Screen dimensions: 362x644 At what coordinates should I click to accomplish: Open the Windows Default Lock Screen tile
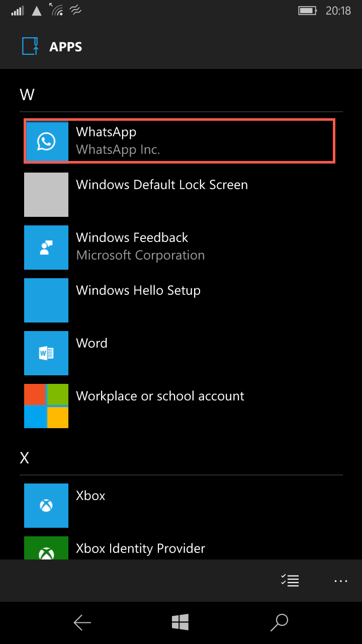(46, 195)
